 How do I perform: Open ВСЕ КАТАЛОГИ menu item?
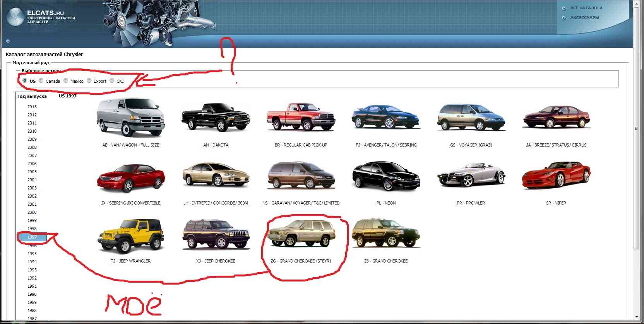[586, 8]
